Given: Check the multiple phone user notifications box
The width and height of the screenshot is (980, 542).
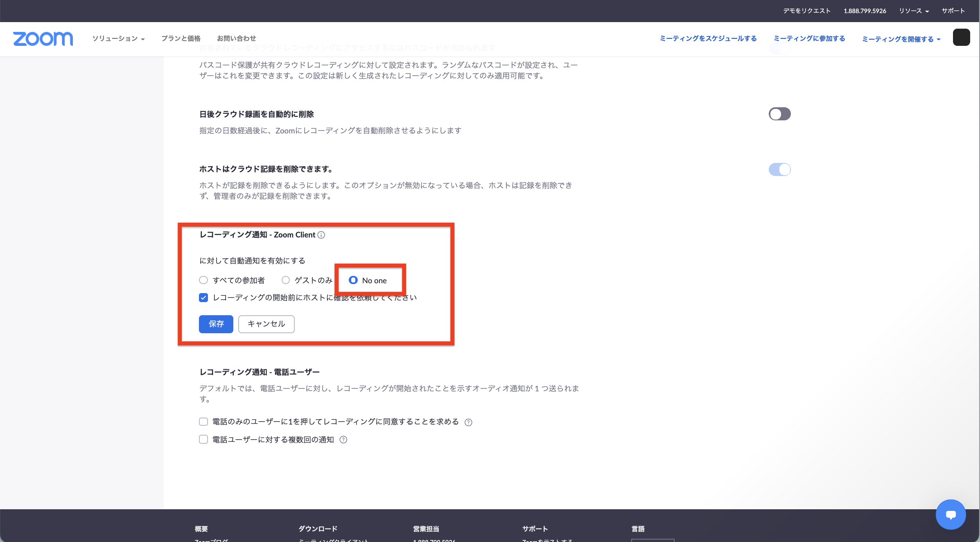Looking at the screenshot, I should pos(203,440).
